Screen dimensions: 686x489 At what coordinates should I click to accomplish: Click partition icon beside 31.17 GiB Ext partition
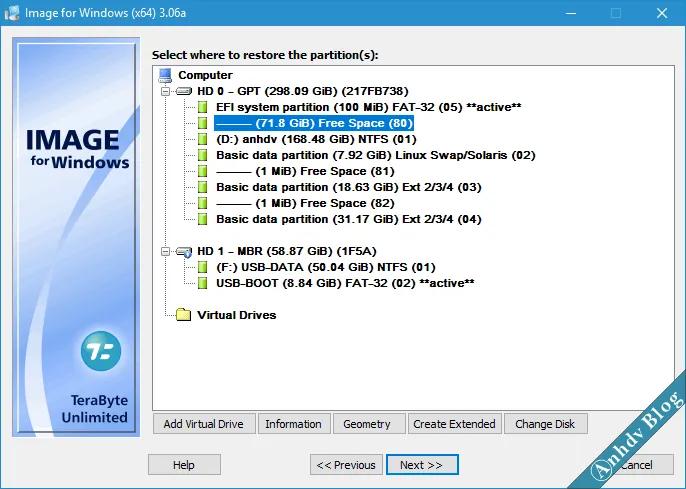pos(202,219)
